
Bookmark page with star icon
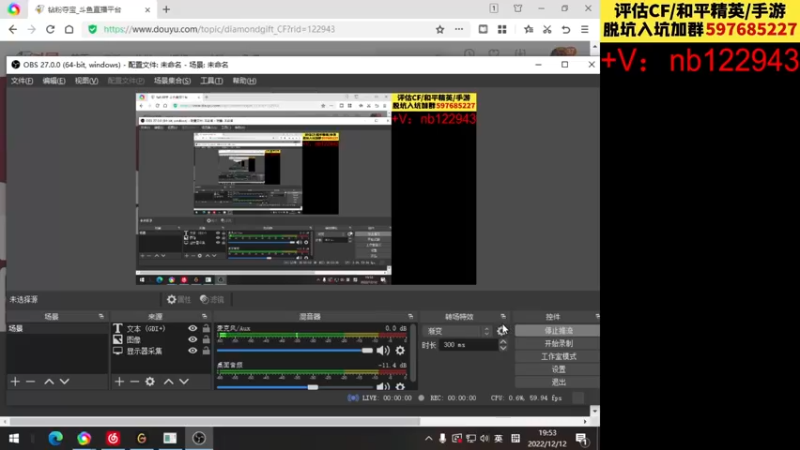click(440, 30)
